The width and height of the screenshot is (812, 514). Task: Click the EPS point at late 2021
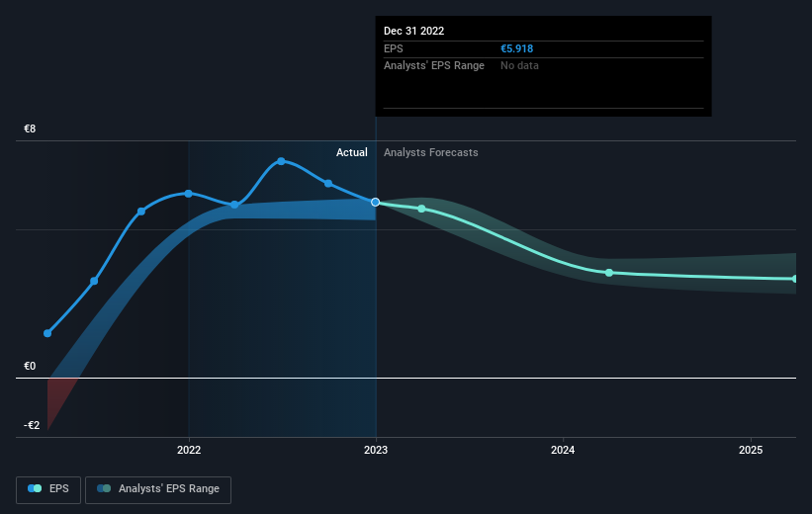click(141, 212)
